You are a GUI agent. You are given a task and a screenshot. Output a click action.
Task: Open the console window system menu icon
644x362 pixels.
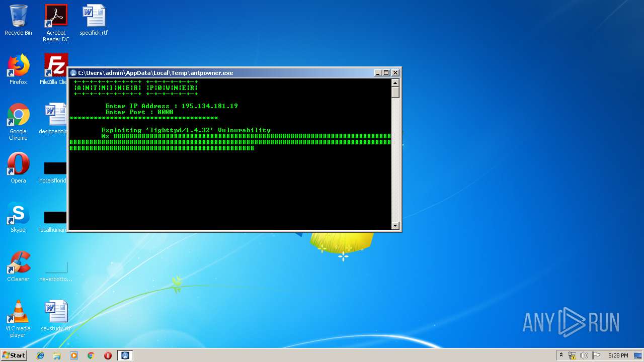pos(73,73)
